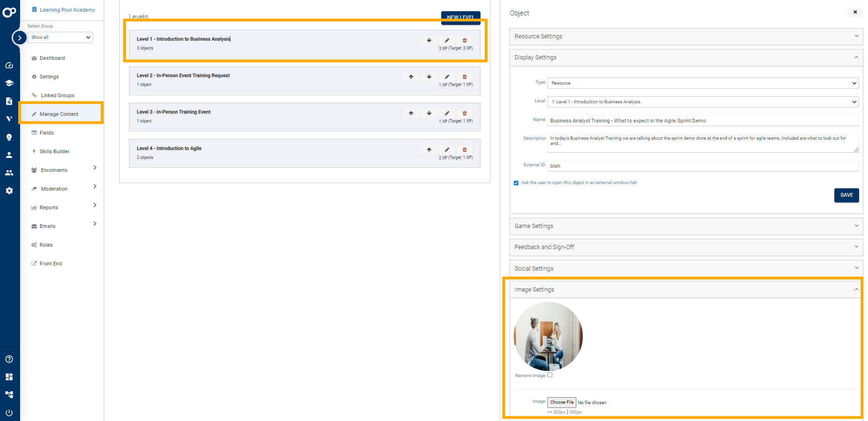Click the power icon in left rail
The width and height of the screenshot is (868, 421).
[9, 413]
